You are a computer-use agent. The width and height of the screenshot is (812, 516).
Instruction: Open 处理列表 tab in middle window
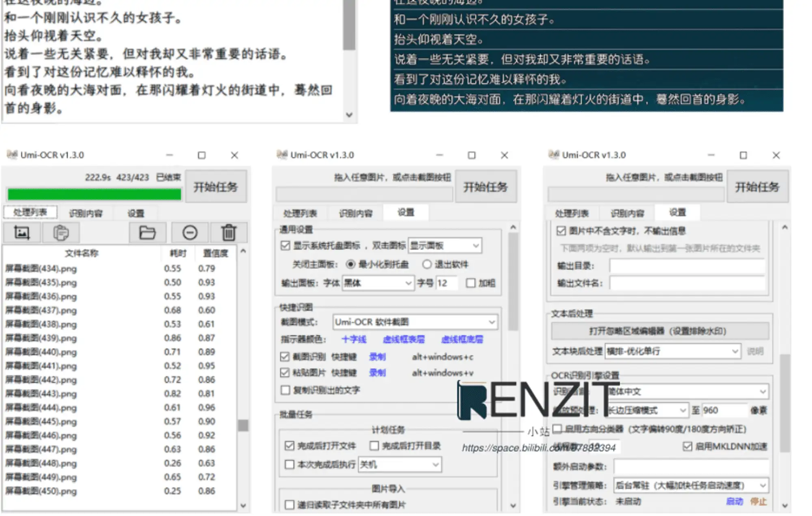click(300, 213)
